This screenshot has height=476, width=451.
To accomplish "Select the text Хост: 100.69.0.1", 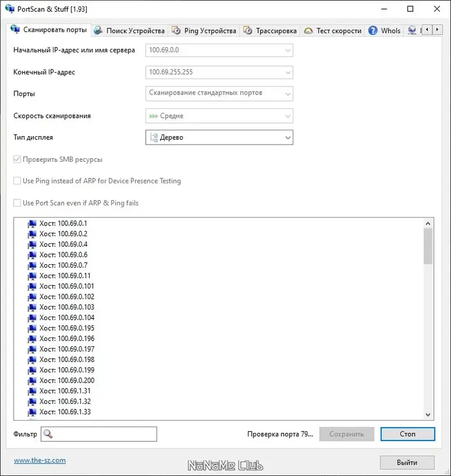I will pyautogui.click(x=63, y=224).
